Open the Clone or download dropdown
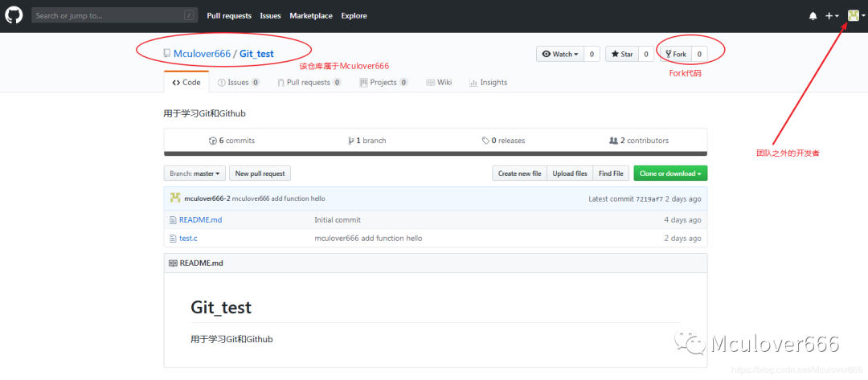Image resolution: width=868 pixels, height=380 pixels. [x=670, y=174]
